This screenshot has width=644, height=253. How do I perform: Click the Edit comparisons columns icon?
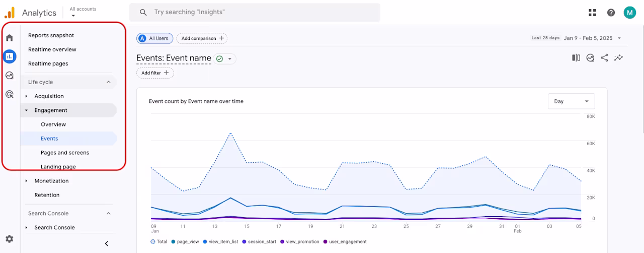click(576, 58)
